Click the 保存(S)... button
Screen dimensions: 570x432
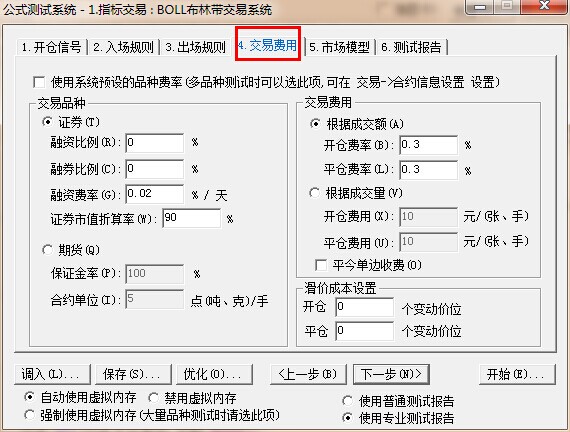(133, 374)
